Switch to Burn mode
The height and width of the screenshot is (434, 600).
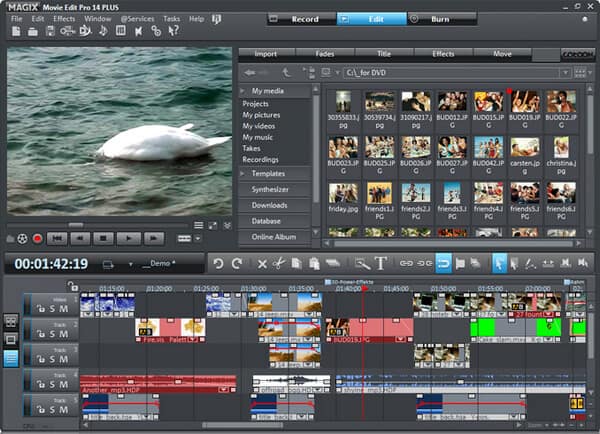[x=440, y=19]
